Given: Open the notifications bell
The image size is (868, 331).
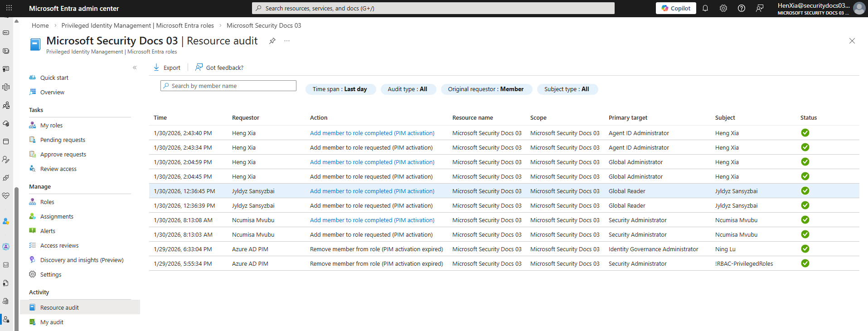Looking at the screenshot, I should (705, 8).
